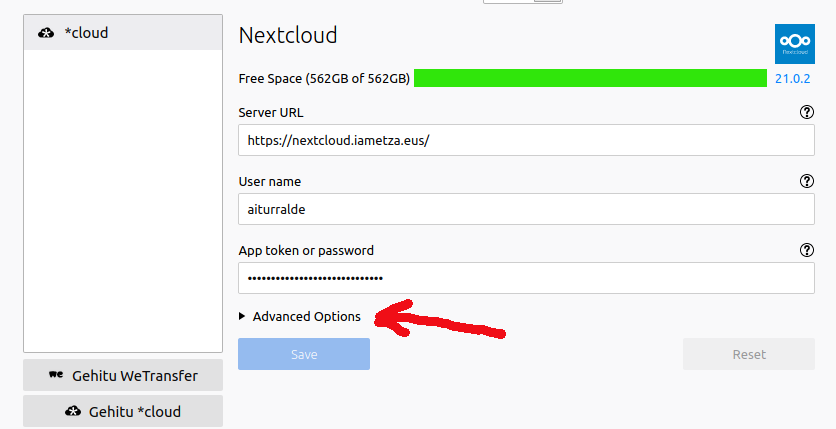Click the 21.0.2 version number
The height and width of the screenshot is (429, 836).
794,78
